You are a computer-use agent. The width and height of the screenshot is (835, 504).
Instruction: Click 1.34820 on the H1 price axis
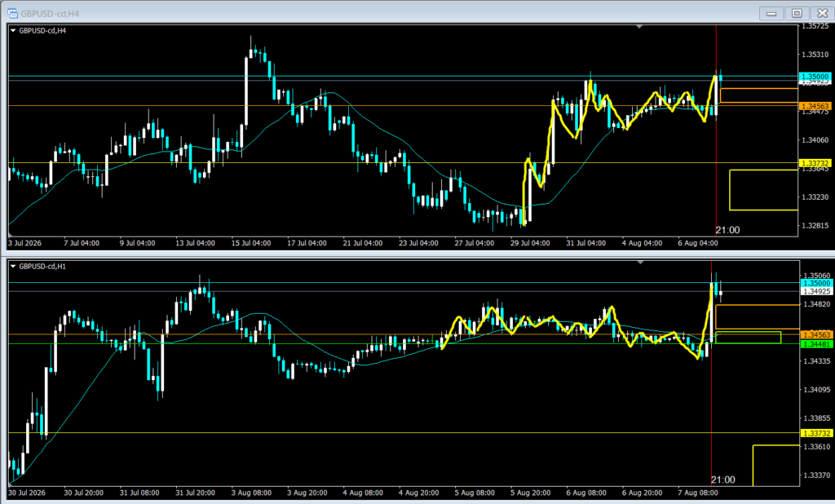coord(816,304)
